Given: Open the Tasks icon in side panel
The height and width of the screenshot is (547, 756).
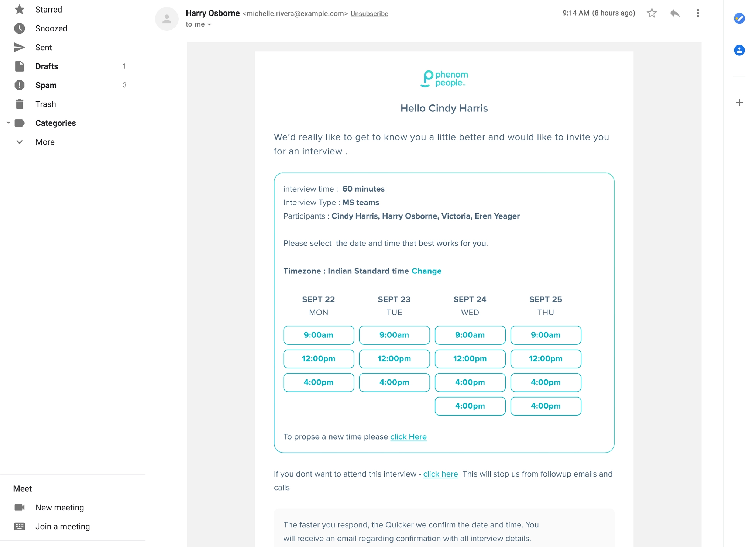Looking at the screenshot, I should (x=739, y=18).
